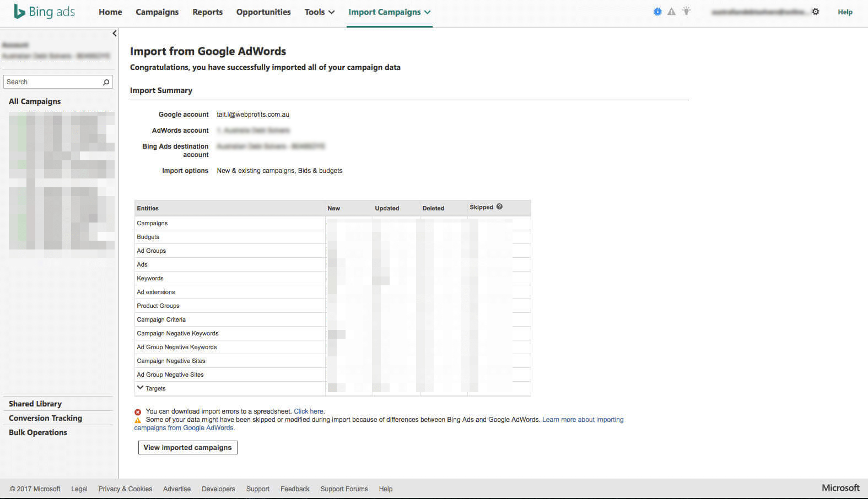Focus the sidebar Search field
Image resolution: width=868 pixels, height=499 pixels.
(x=58, y=82)
